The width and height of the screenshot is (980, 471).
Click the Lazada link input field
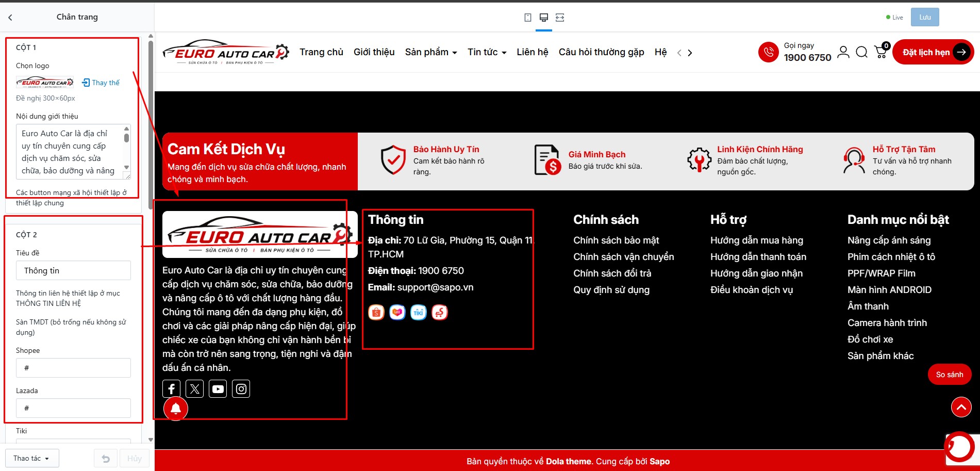click(73, 408)
